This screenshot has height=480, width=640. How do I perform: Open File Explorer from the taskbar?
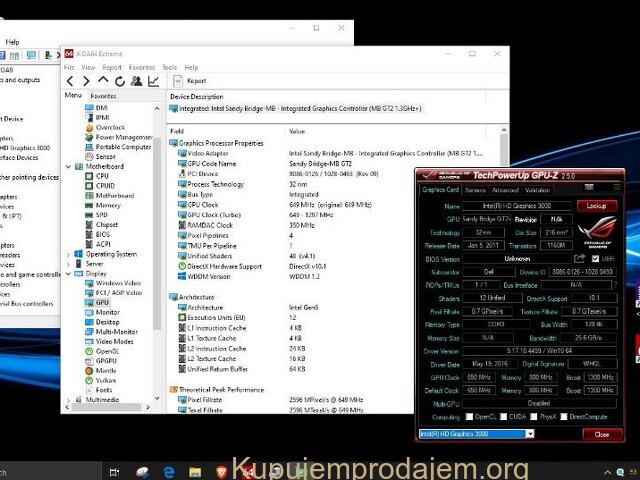pos(195,471)
